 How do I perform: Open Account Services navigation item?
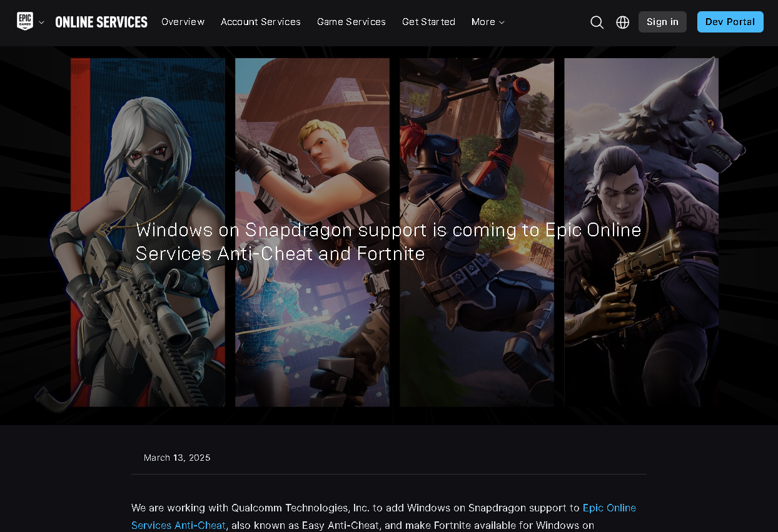coord(261,22)
